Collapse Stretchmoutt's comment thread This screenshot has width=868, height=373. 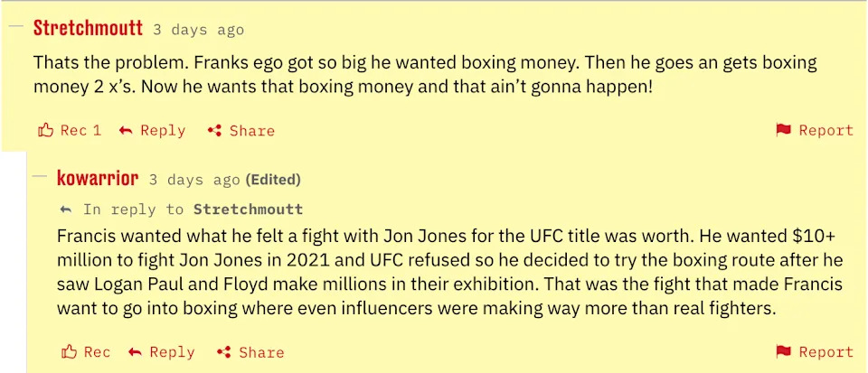click(x=15, y=27)
